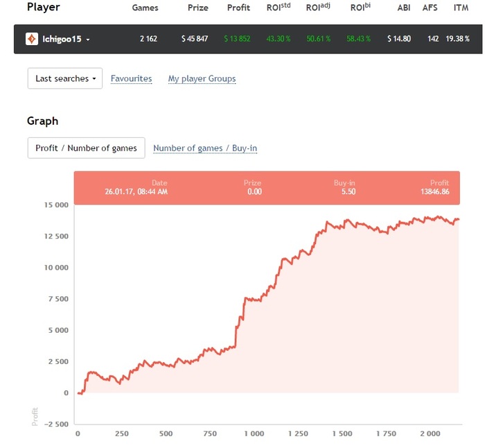Screen dimensions: 485x448
Task: Click the ITM column header
Action: 461,8
